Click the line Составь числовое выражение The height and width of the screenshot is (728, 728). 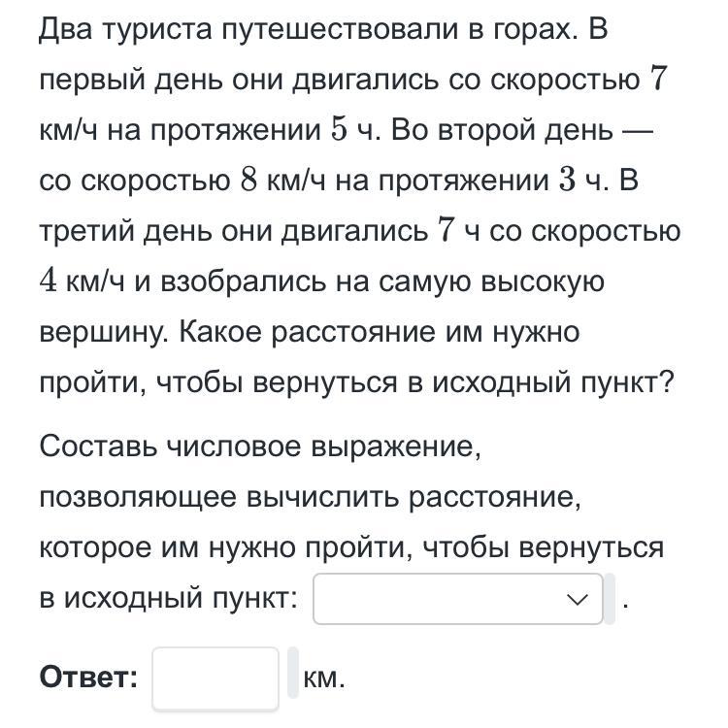click(260, 447)
